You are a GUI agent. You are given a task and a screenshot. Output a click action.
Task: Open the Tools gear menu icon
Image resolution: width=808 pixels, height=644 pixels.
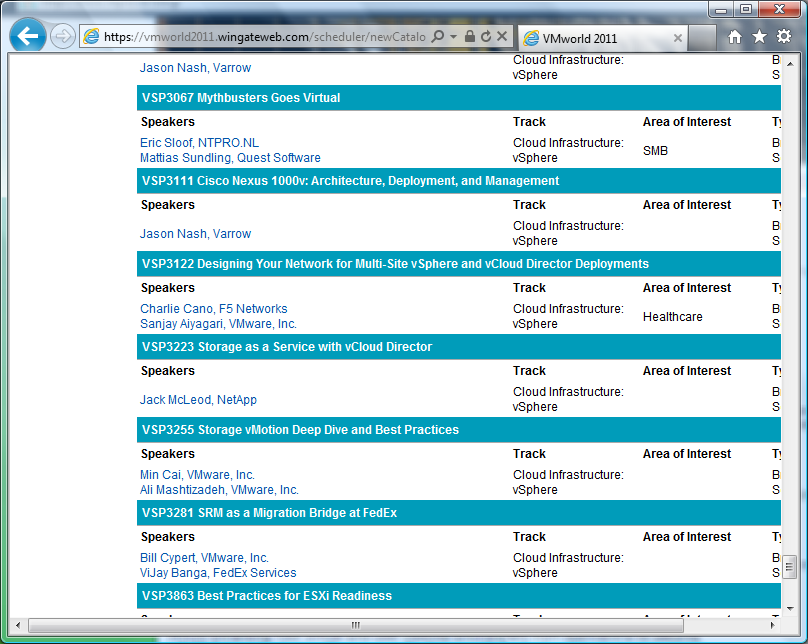point(784,37)
